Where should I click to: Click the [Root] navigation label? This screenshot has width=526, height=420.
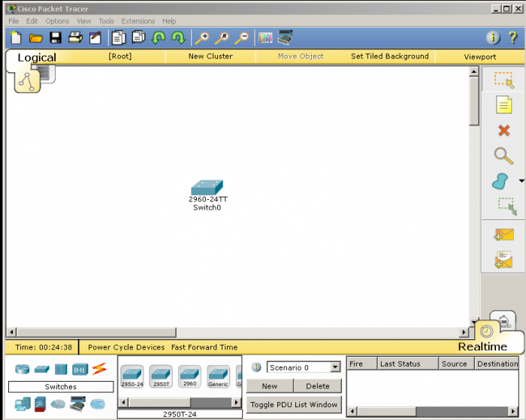tap(119, 56)
